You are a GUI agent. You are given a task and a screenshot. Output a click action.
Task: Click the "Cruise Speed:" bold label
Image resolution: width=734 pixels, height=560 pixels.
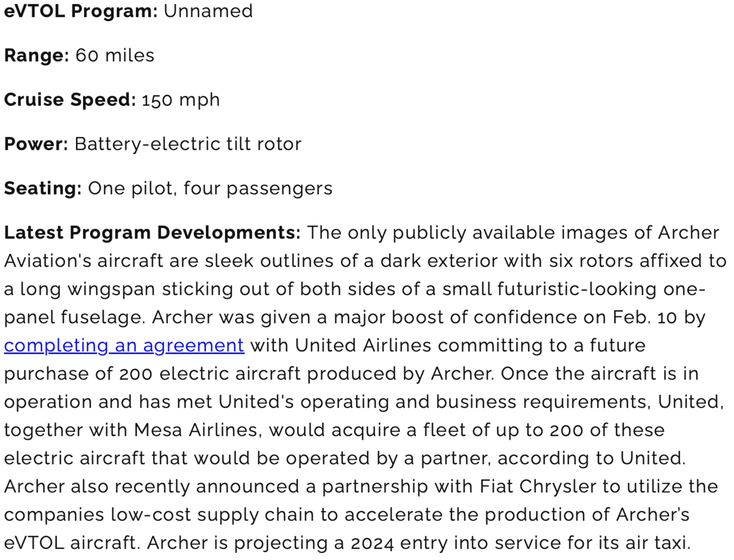(70, 100)
